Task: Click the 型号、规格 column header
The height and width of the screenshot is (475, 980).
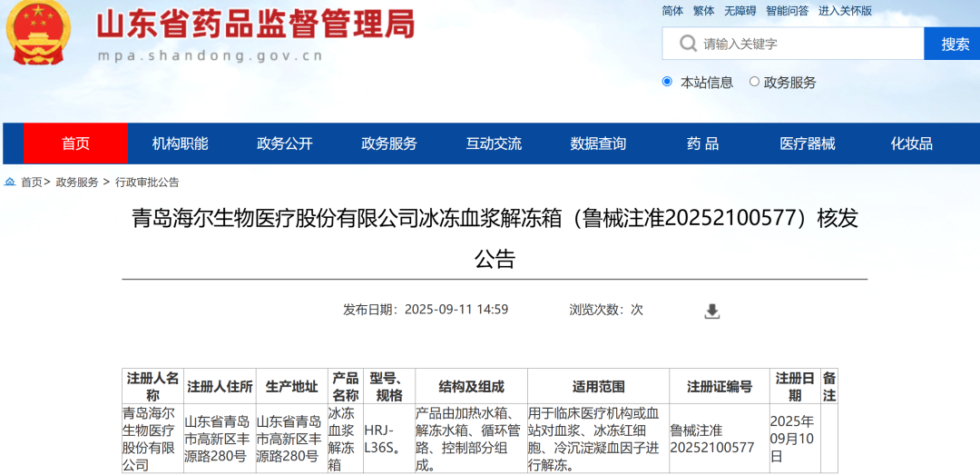Action: click(388, 386)
